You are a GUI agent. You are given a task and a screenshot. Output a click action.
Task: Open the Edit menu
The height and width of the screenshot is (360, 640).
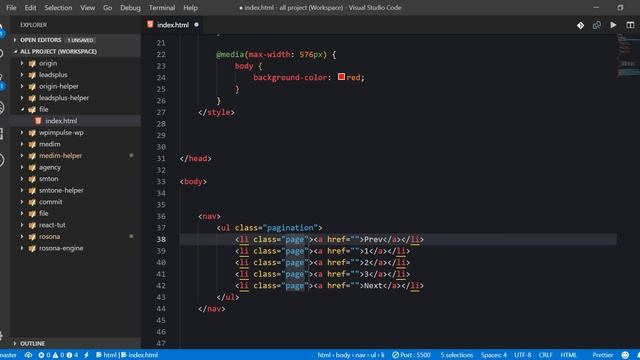click(30, 8)
